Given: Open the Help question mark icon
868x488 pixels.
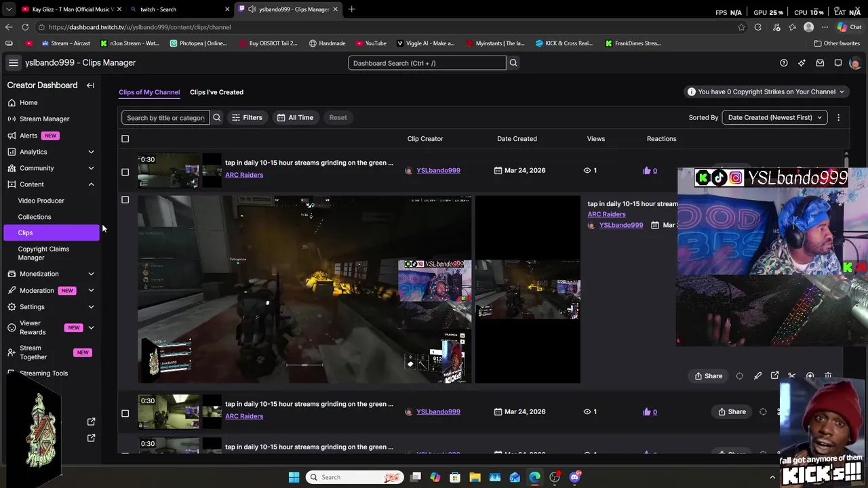Looking at the screenshot, I should (x=784, y=63).
